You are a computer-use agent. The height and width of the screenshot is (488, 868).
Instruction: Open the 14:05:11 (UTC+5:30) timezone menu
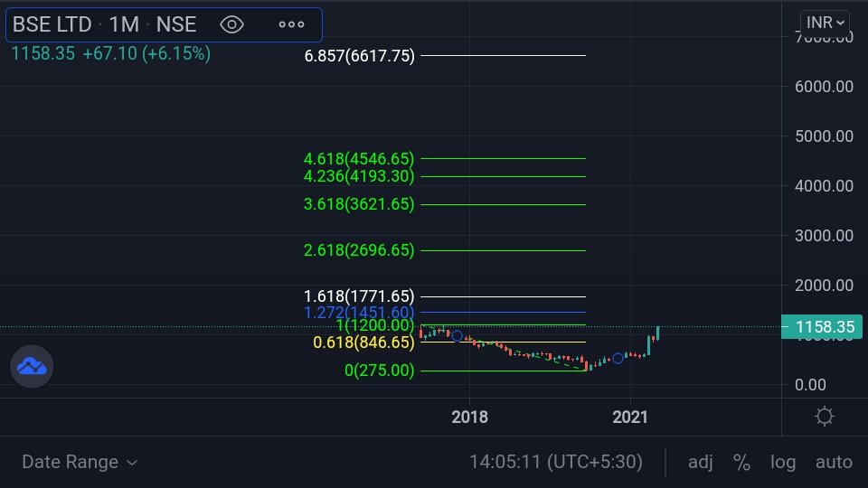point(556,462)
